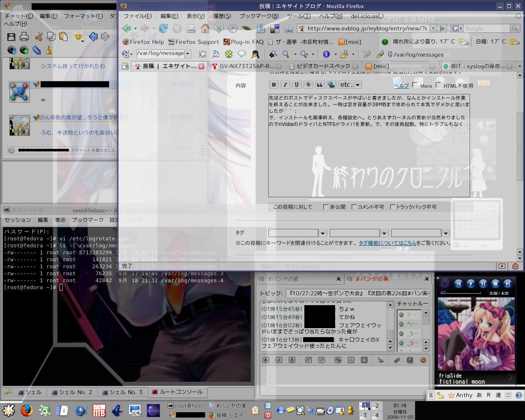Open the ブックマーク(B) menu in Firefox
This screenshot has width=525, height=420.
[x=259, y=16]
